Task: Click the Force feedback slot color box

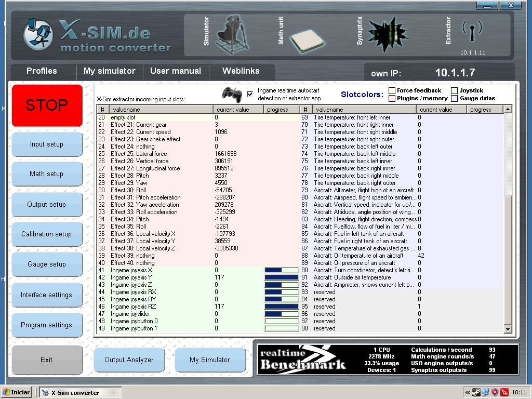Action: [392, 90]
